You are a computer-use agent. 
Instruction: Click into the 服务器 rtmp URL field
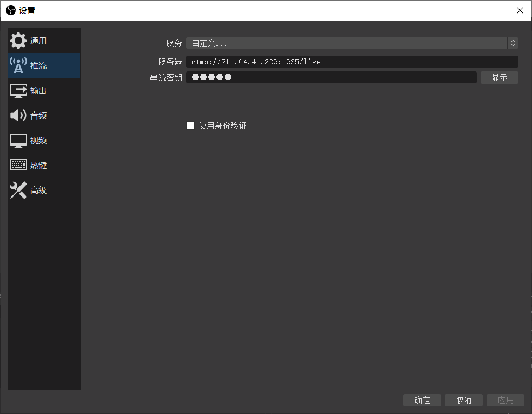(x=352, y=62)
